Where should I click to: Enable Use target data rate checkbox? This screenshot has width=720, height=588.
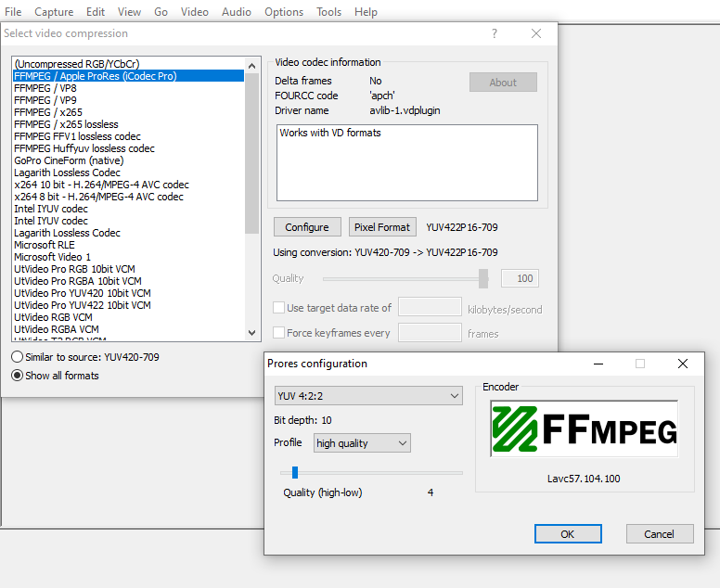tap(278, 308)
